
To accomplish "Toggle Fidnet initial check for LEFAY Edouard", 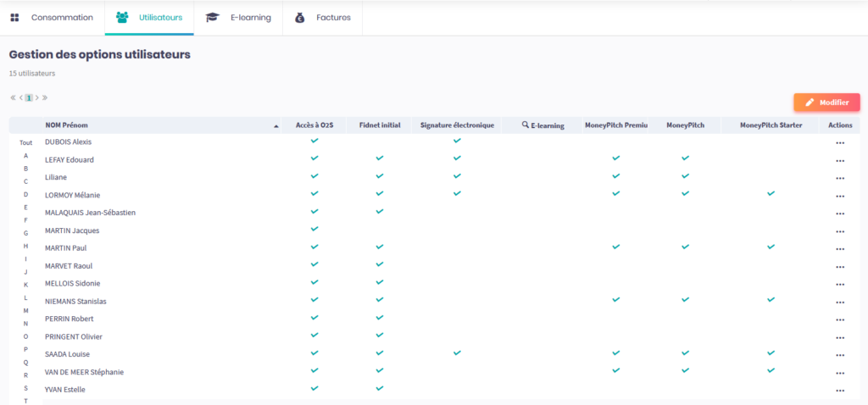I will [x=380, y=158].
